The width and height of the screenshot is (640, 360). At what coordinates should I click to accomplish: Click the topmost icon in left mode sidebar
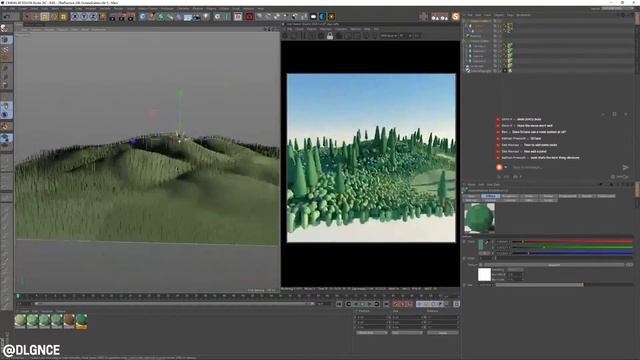(5, 29)
